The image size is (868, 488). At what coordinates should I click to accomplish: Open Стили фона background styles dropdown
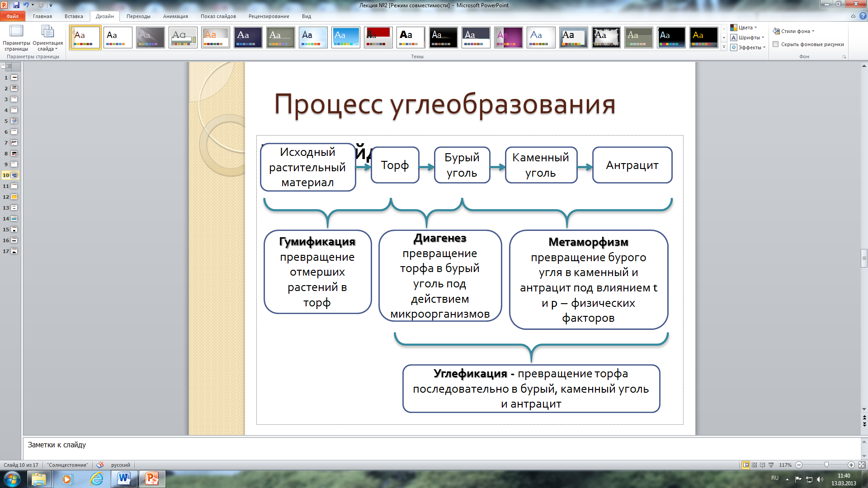tap(794, 31)
